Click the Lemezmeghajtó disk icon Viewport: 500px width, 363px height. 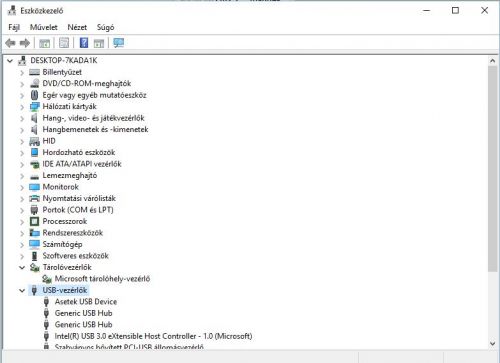click(x=34, y=176)
